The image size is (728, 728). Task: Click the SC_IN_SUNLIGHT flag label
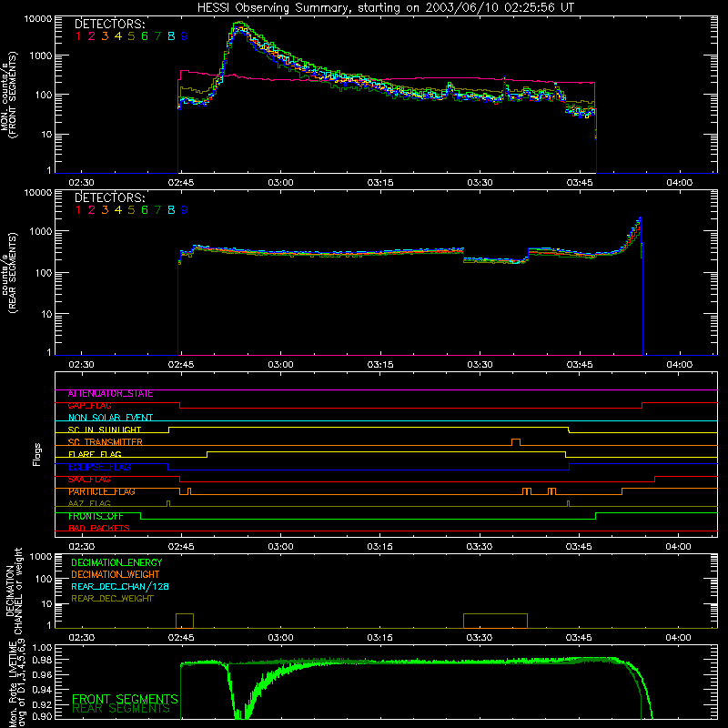(x=105, y=430)
